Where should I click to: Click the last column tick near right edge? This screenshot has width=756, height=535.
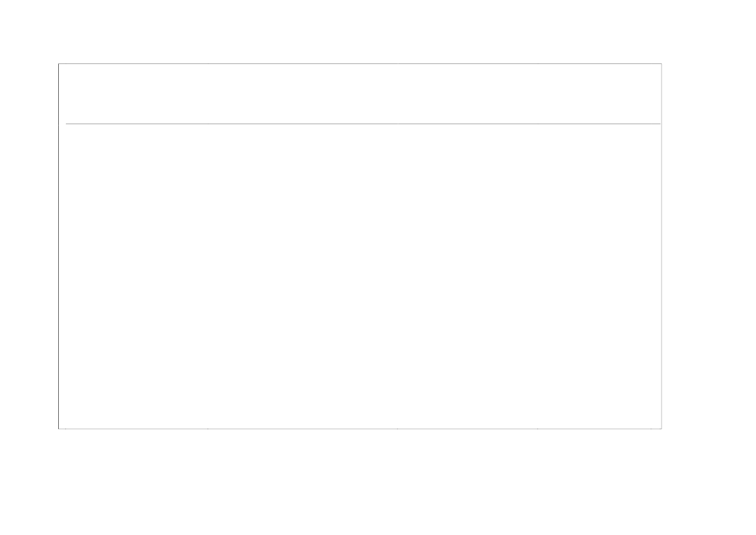coord(651,428)
